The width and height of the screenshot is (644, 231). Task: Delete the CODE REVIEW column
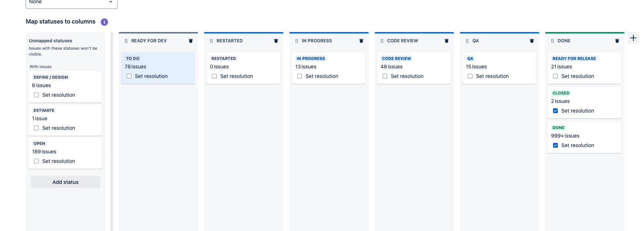pos(447,41)
